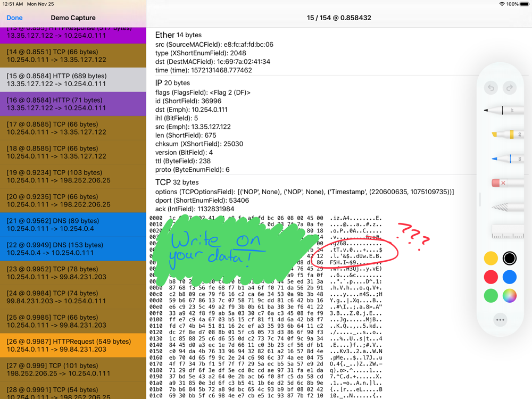Image resolution: width=532 pixels, height=399 pixels.
Task: Select packet 18 TCP (66 bytes)
Action: coord(73,152)
